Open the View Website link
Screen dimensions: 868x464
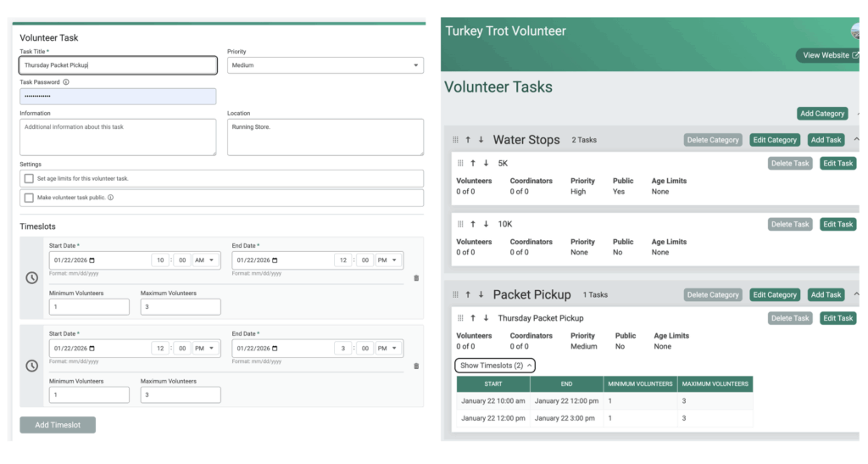830,55
